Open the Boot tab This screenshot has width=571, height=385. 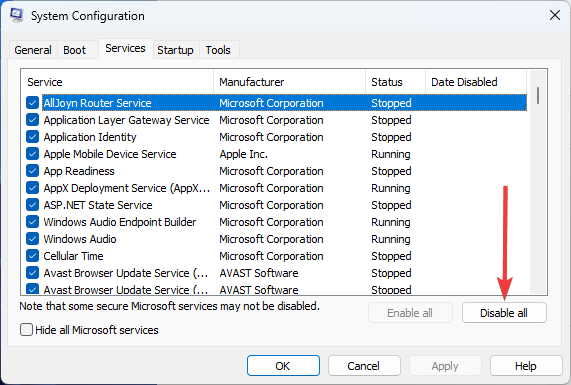pos(74,50)
